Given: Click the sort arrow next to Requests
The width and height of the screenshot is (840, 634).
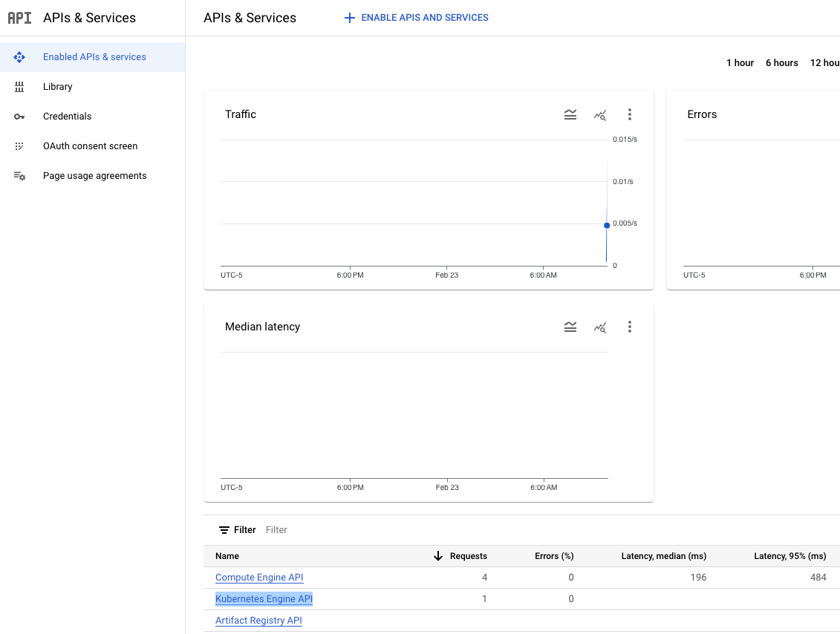Looking at the screenshot, I should [438, 556].
